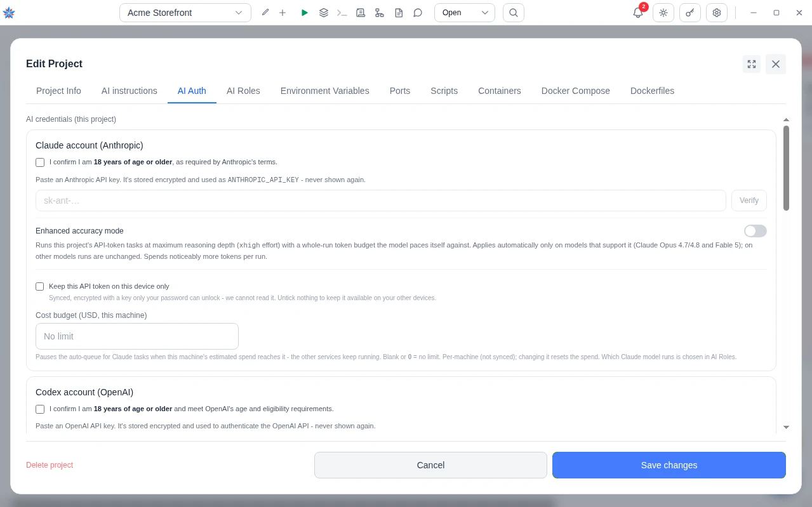Click the key credentials icon
812x507 pixels.
point(690,13)
